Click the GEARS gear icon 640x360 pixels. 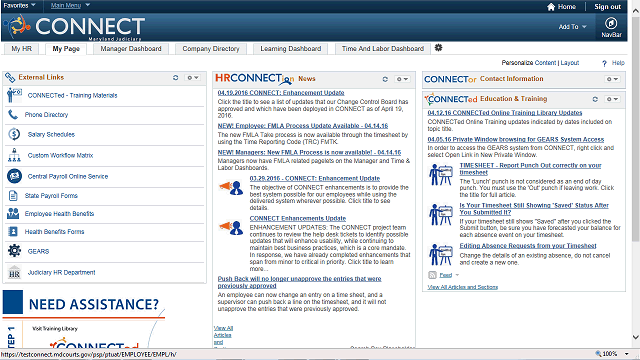click(x=14, y=251)
